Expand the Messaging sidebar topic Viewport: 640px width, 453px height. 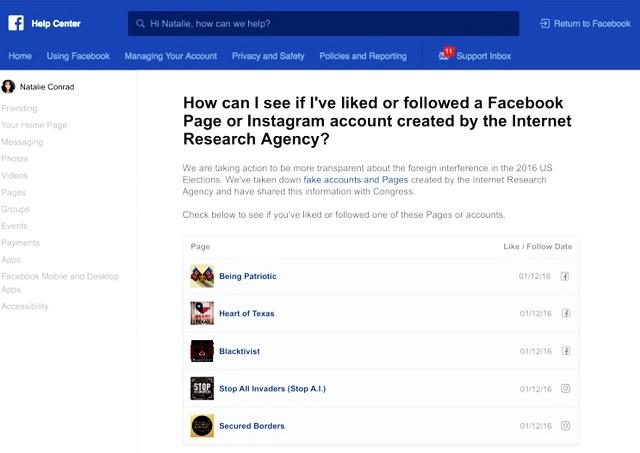pyautogui.click(x=22, y=142)
